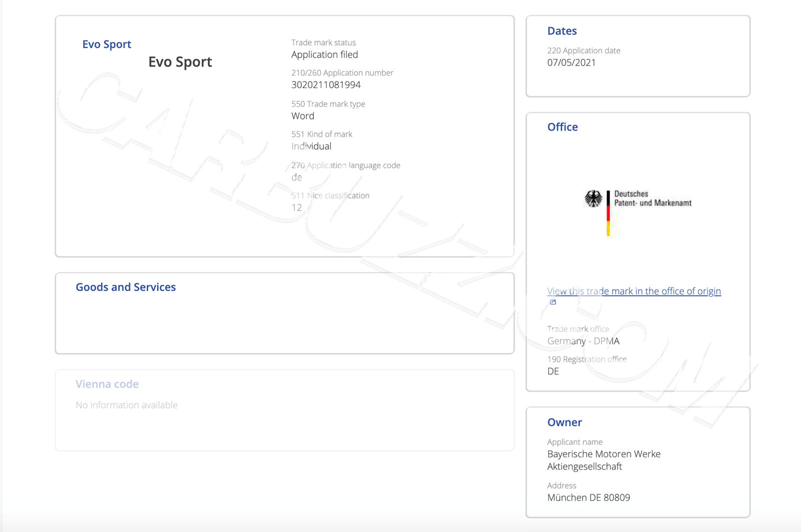Click the '551 Kind of mark' label
Screen dimensions: 801x532
tap(322, 134)
